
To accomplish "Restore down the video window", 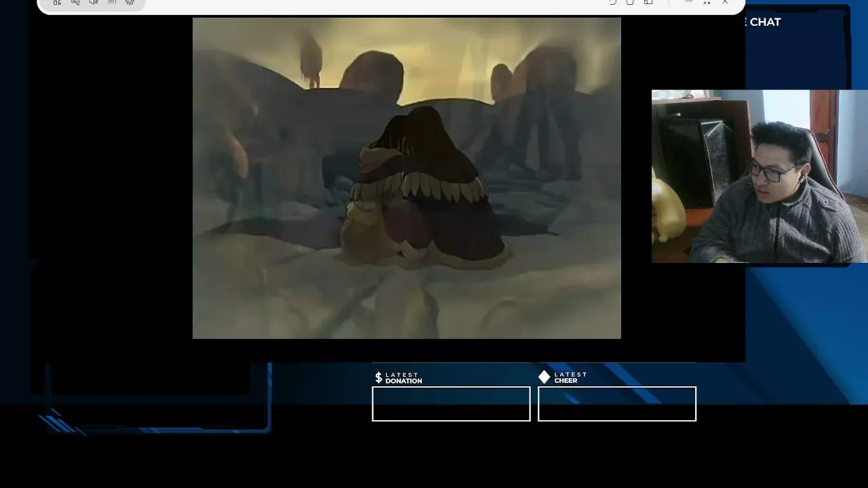I will pyautogui.click(x=707, y=2).
